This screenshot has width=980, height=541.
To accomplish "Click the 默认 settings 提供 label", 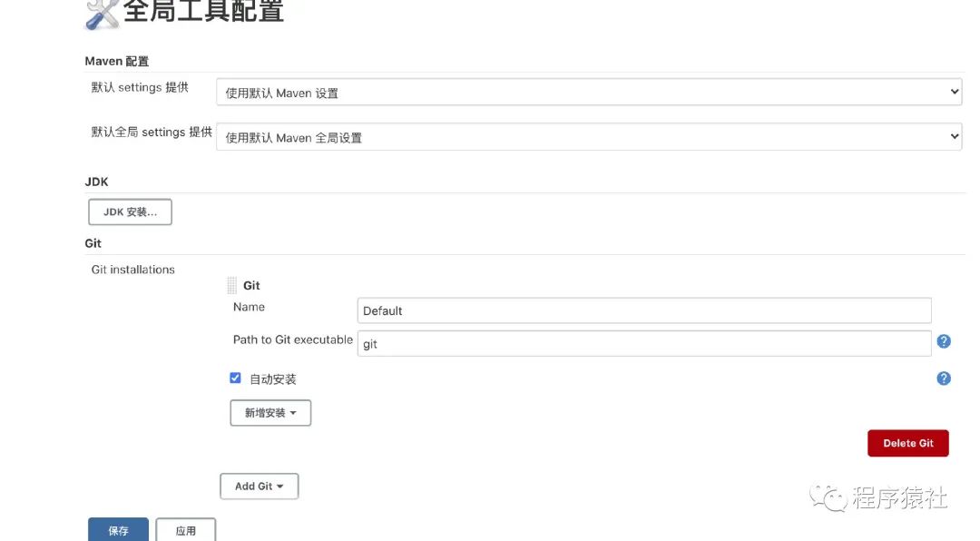I will point(140,87).
